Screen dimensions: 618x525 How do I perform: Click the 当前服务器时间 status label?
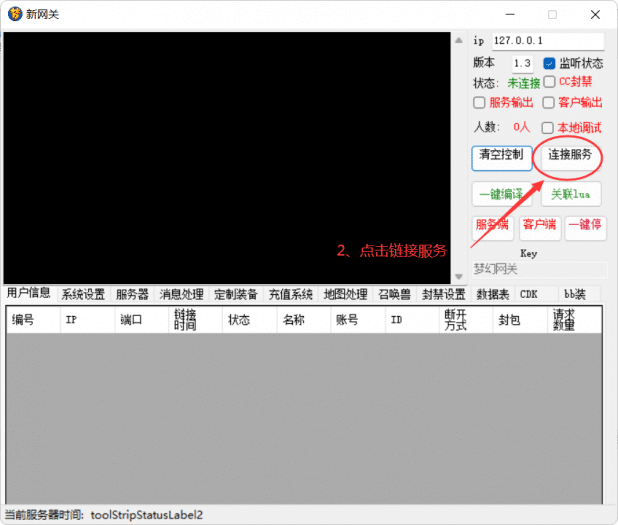[x=44, y=515]
